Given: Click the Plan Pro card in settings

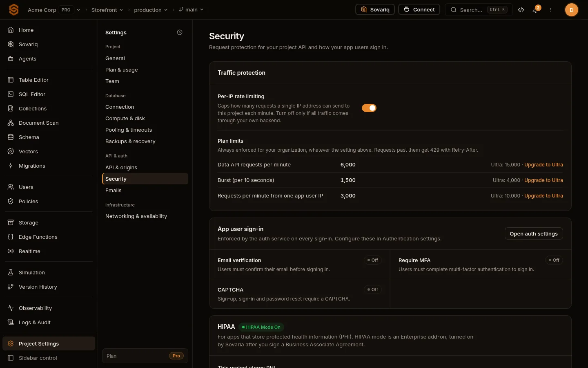Looking at the screenshot, I should click(145, 356).
